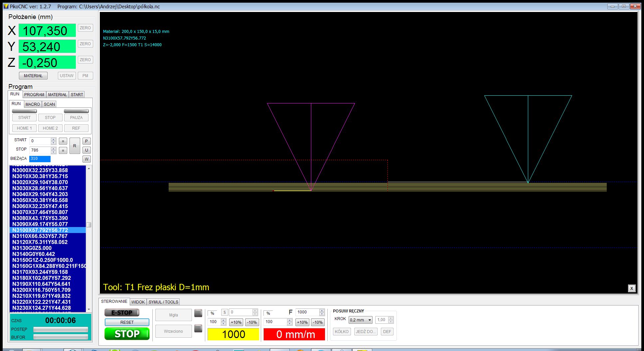Decrease feed rate by -10%
Screen dimensions: 644x351
pyautogui.click(x=318, y=322)
